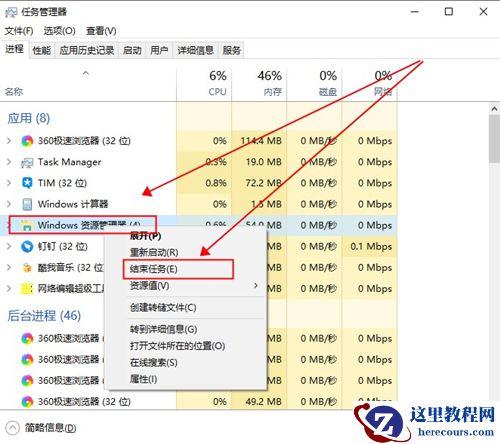
Task: Switch to the 用户 tab
Action: pos(159,50)
